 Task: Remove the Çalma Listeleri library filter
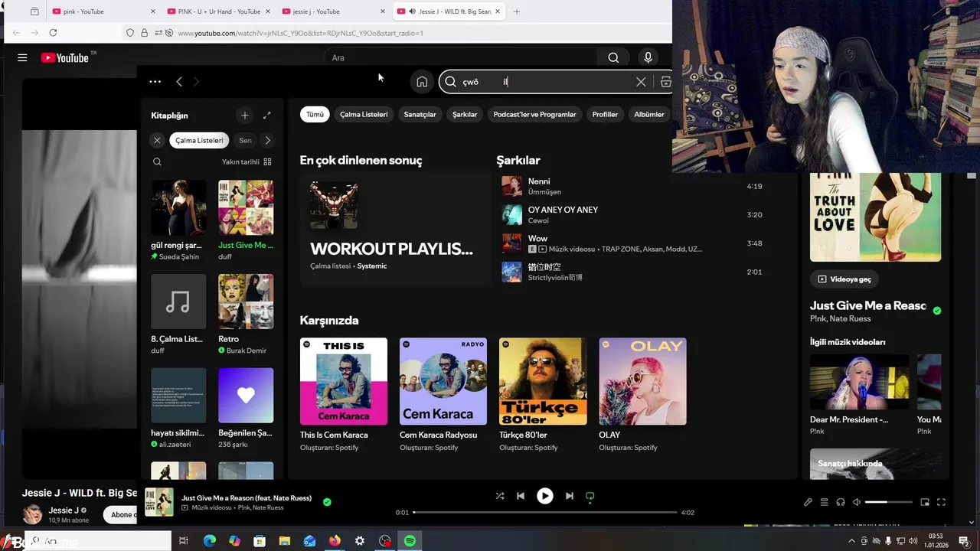click(x=157, y=140)
